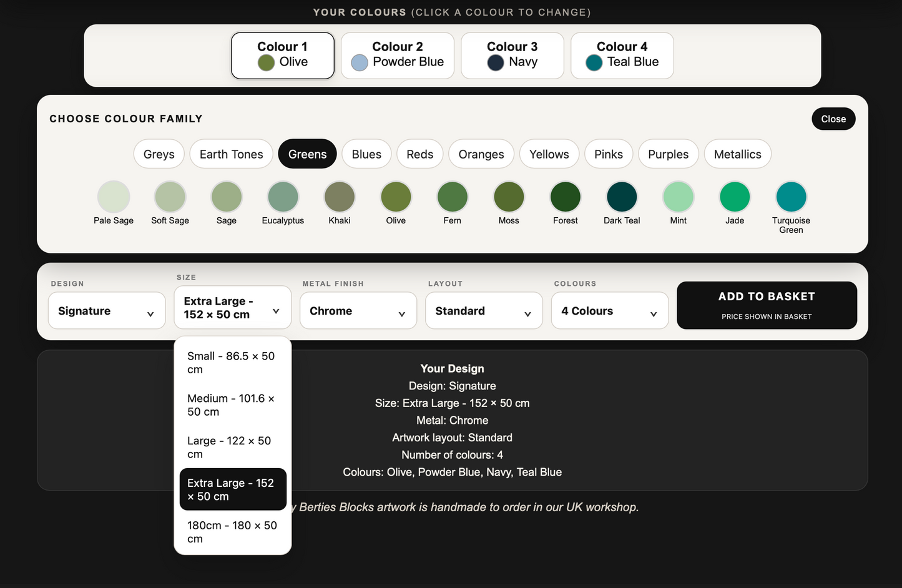The height and width of the screenshot is (588, 902).
Task: Select the Forest colour circle
Action: point(566,197)
